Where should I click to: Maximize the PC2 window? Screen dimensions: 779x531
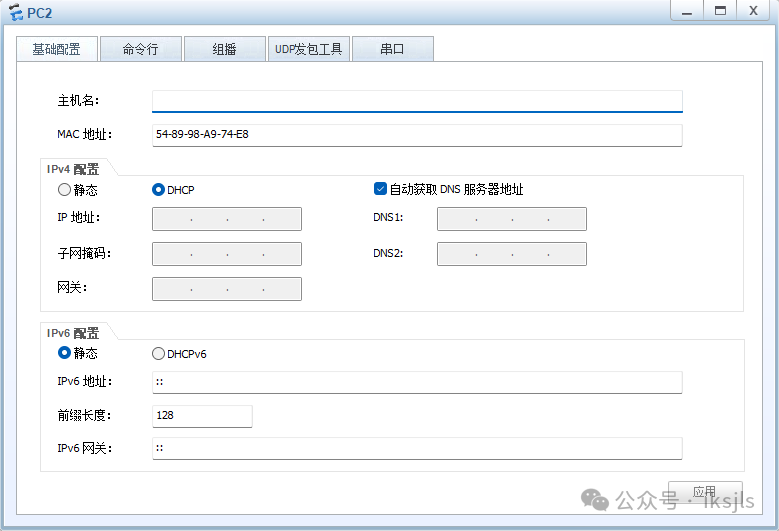pos(720,10)
